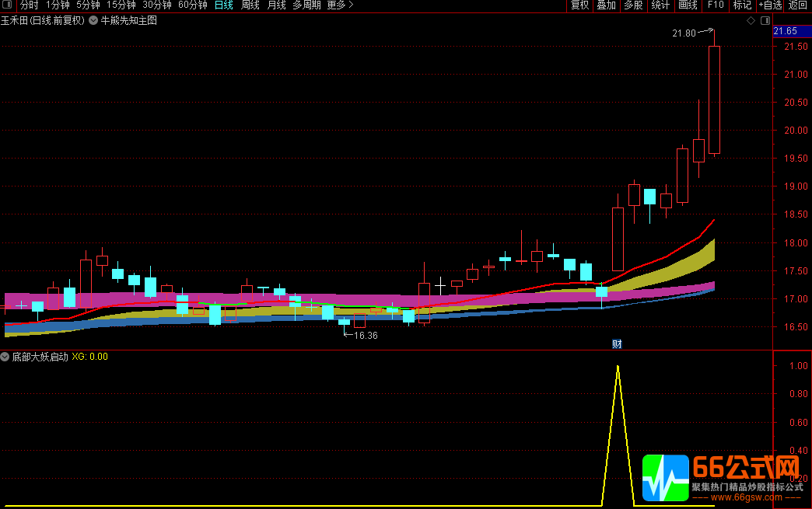
Task: Click the 16.36 low price label
Action: pos(366,335)
